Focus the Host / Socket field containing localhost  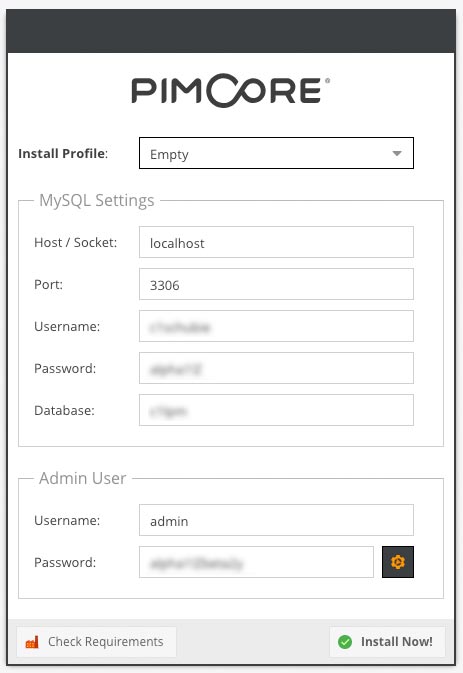(276, 243)
